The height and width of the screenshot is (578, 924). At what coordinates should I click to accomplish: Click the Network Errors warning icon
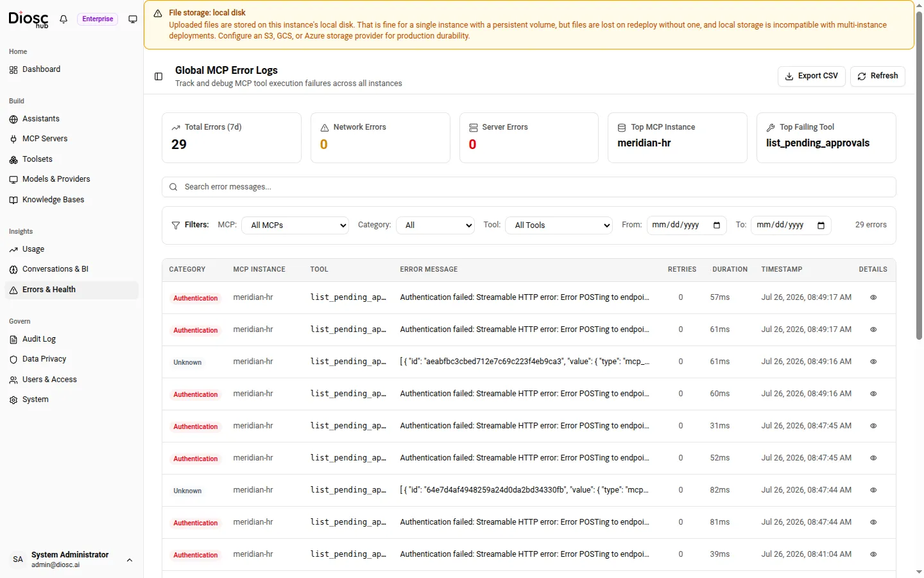[x=325, y=127]
